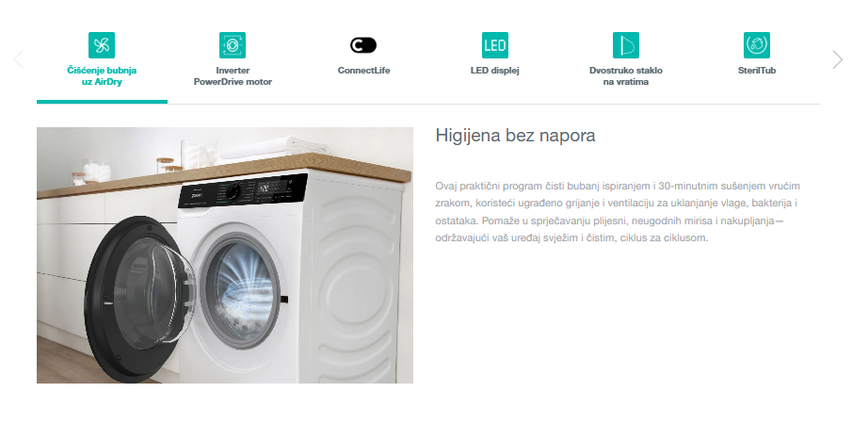Switch to Inverter PowerDrive motor tab label
Image resolution: width=868 pixels, height=425 pixels.
(x=233, y=76)
